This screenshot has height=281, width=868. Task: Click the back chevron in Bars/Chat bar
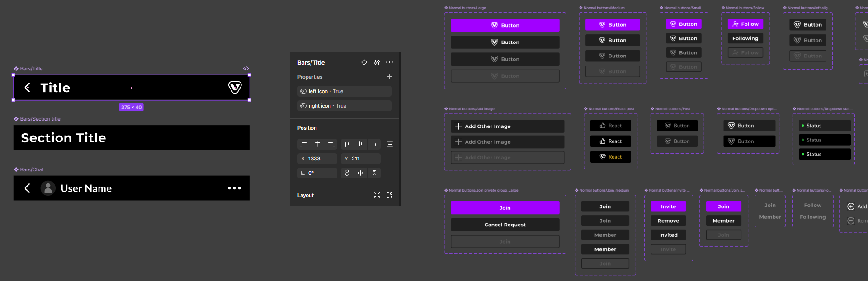(x=27, y=188)
